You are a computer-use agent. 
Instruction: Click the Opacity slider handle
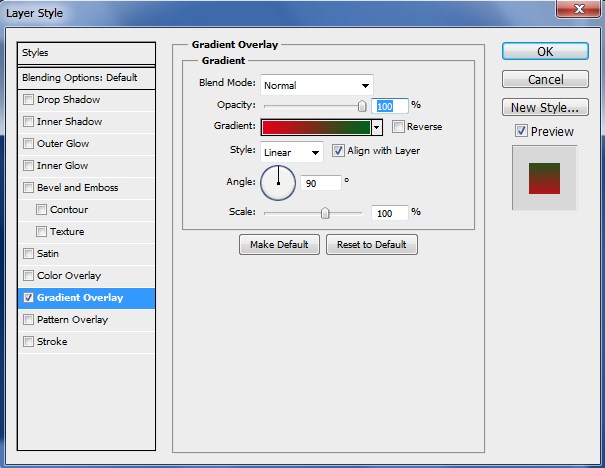tap(362, 106)
